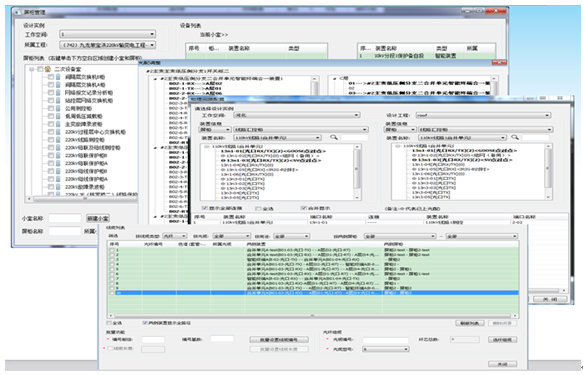Toggle the 显示全部连接 checkbox
The height and width of the screenshot is (375, 583).
(x=204, y=208)
